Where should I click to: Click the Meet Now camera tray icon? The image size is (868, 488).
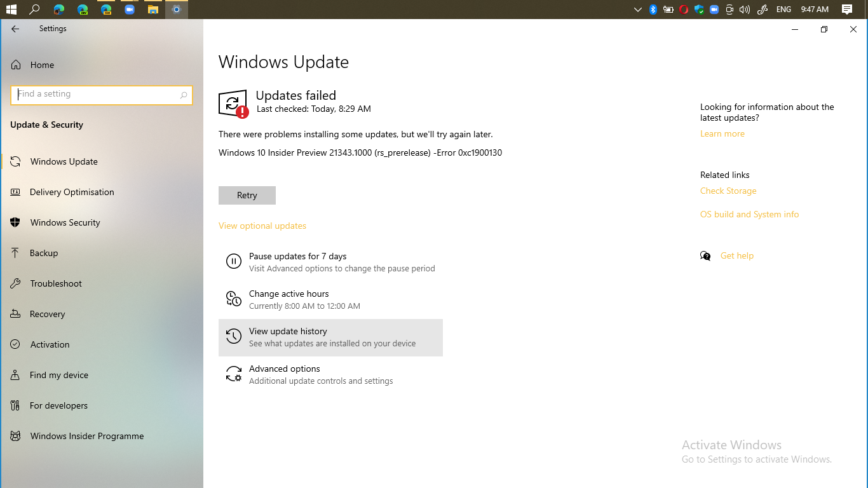tap(729, 10)
